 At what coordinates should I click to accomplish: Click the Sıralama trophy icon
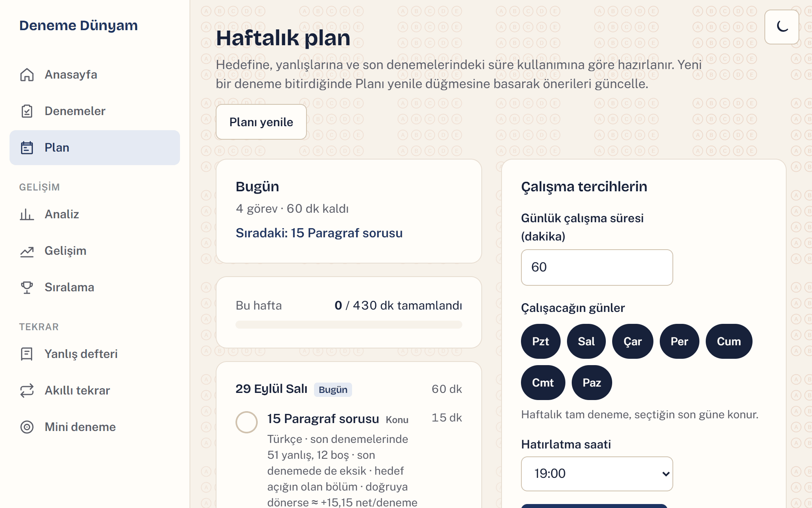pos(27,287)
